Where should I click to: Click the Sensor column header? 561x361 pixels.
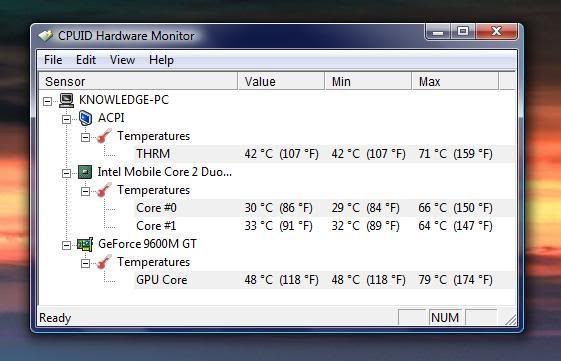tap(138, 81)
